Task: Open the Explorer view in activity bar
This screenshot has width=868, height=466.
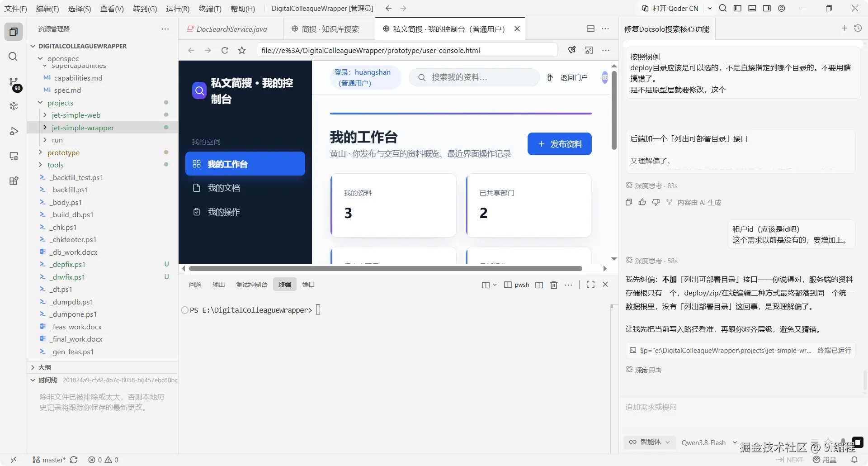Action: click(x=14, y=32)
